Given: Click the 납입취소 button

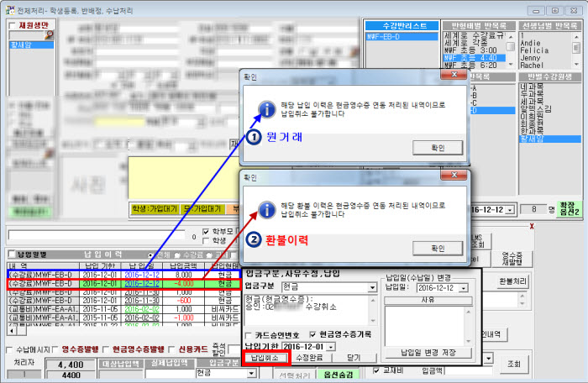Looking at the screenshot, I should coord(265,358).
